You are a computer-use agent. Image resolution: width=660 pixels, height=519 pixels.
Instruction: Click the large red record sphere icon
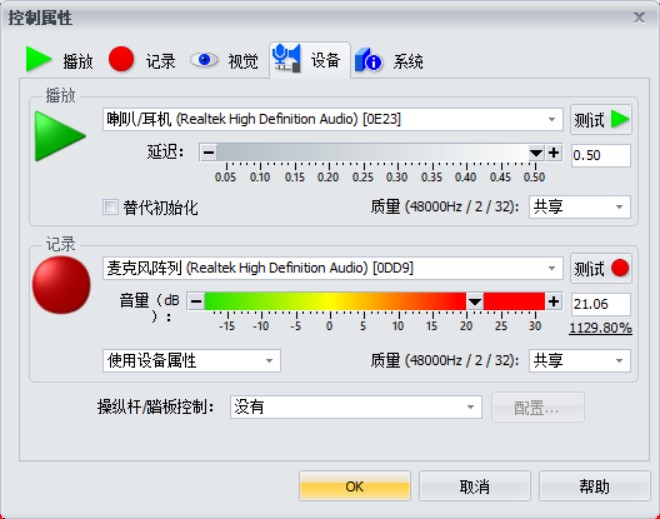tap(61, 285)
